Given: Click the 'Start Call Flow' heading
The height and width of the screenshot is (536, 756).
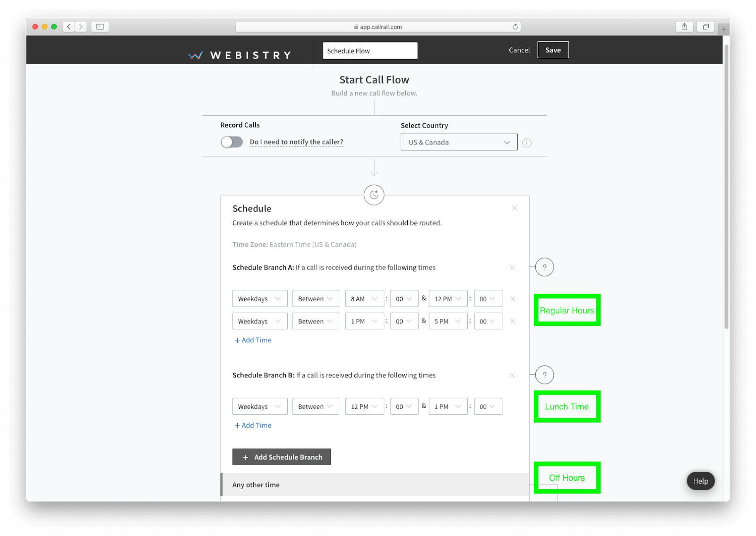Looking at the screenshot, I should pyautogui.click(x=374, y=80).
